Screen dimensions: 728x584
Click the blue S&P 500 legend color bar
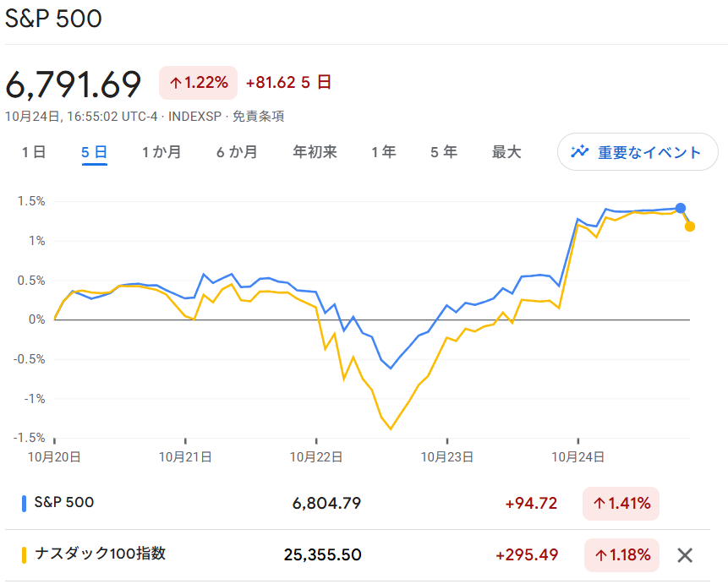(24, 504)
